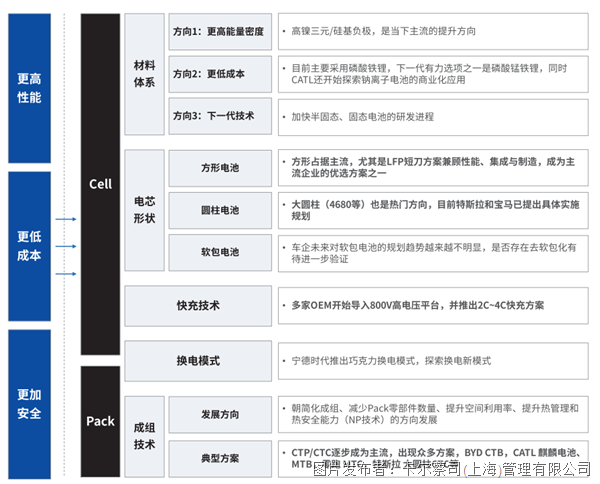
Task: Click description about 800V高电压平台
Action: [x=433, y=306]
